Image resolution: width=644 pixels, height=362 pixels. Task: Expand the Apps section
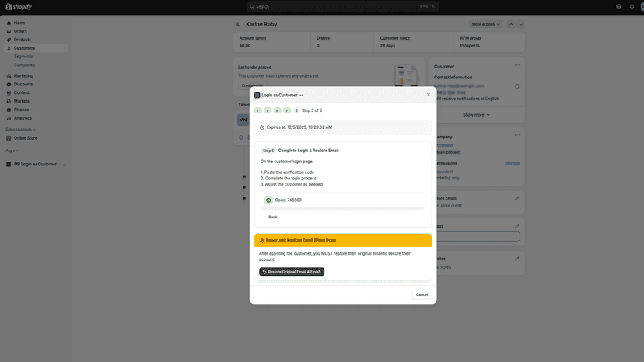coord(12,151)
